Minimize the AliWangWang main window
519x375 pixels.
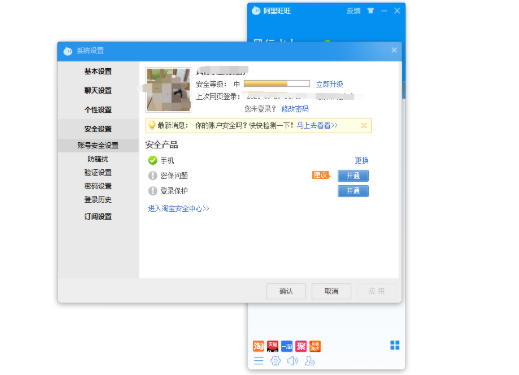pos(384,11)
